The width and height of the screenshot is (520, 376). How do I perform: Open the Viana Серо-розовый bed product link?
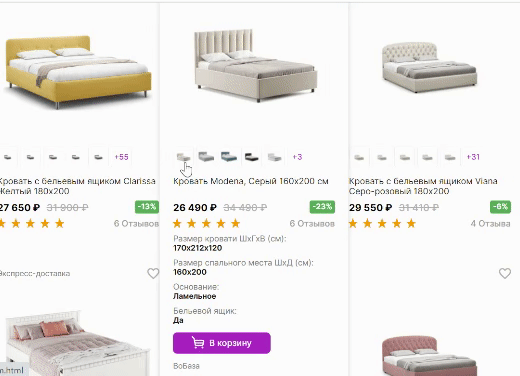tap(423, 186)
